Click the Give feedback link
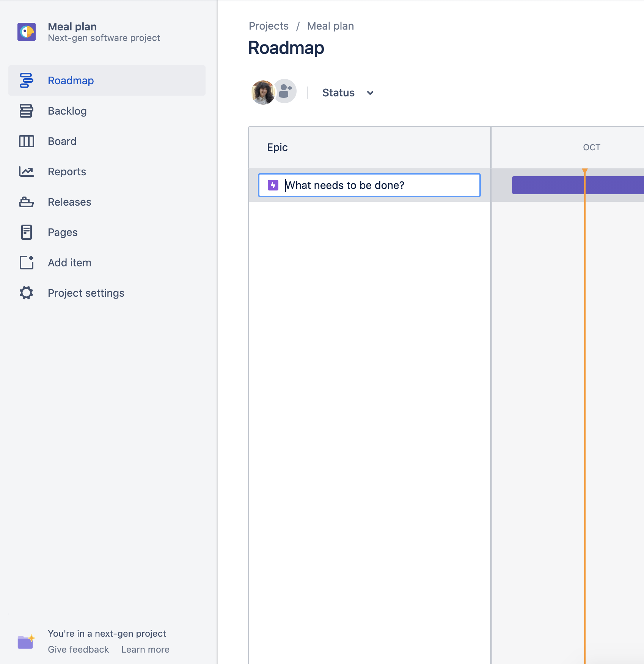This screenshot has height=664, width=644. coord(78,649)
